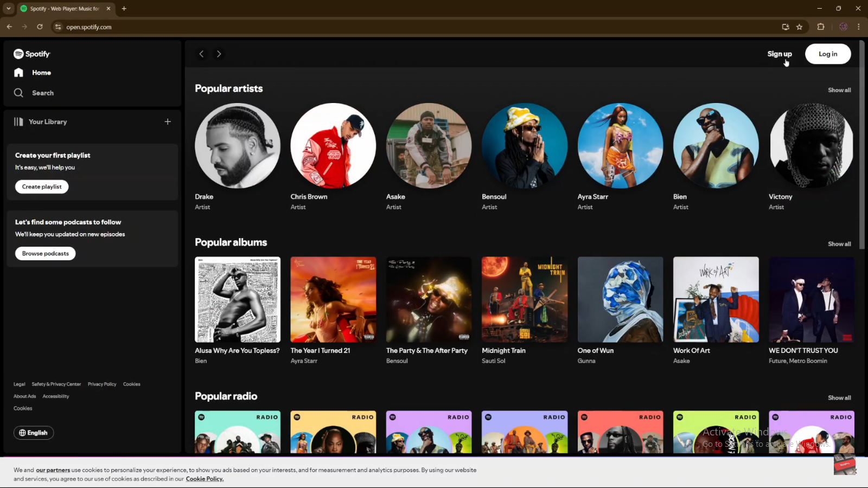This screenshot has width=868, height=488.
Task: Open the Accessibility link
Action: coord(56,396)
